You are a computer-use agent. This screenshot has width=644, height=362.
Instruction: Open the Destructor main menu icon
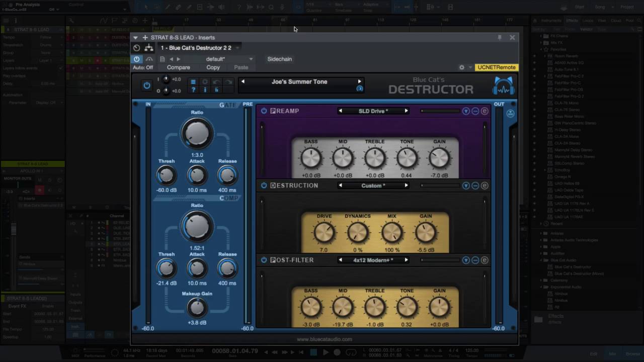[x=193, y=82]
